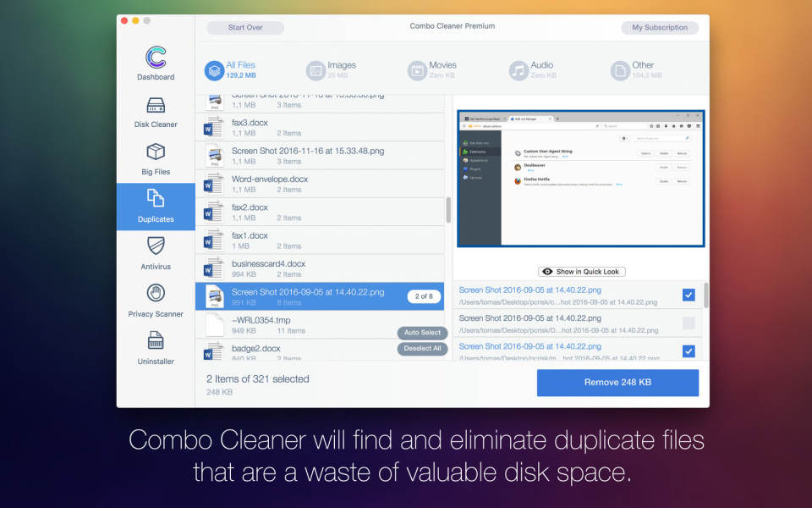
Task: Click the Start Over button
Action: (x=245, y=28)
